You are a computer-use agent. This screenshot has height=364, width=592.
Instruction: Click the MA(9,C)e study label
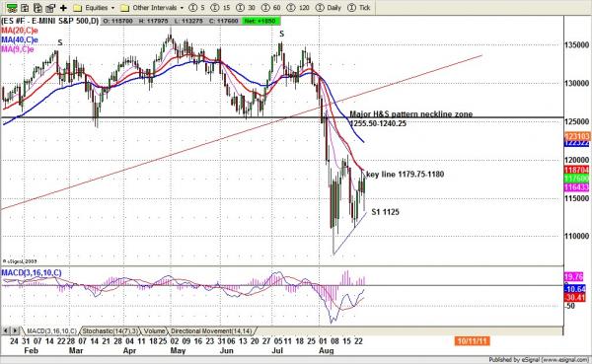point(18,49)
